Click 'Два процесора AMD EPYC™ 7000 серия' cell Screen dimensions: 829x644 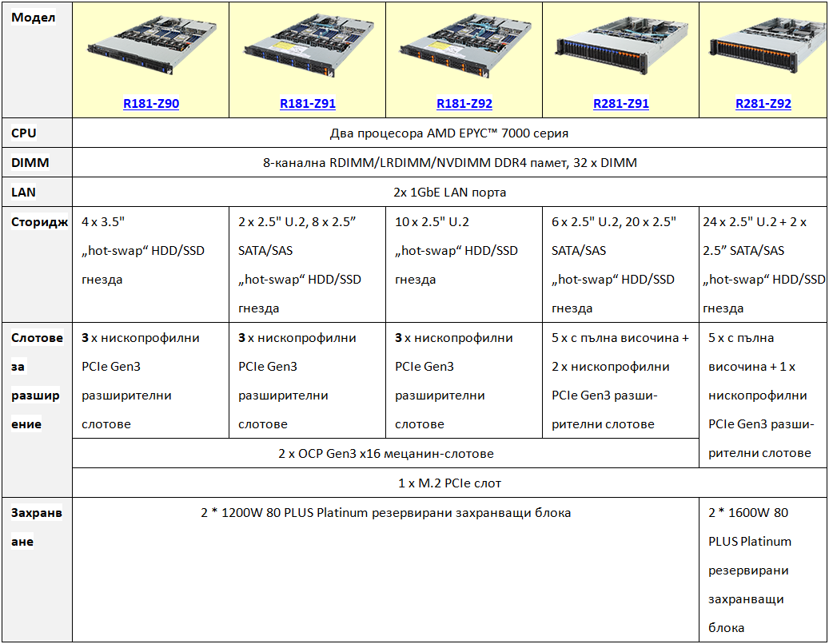coord(449,133)
